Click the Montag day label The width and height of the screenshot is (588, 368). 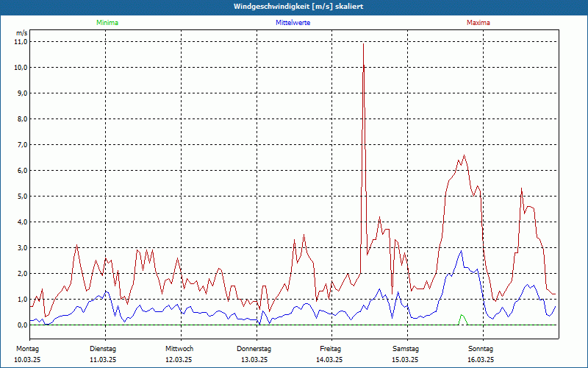pos(28,349)
